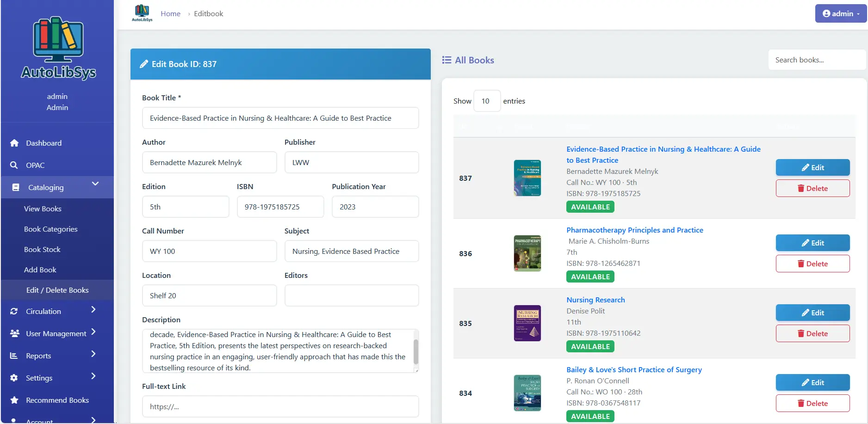Click the Description textarea scrollbar
868x424 pixels.
[415, 351]
